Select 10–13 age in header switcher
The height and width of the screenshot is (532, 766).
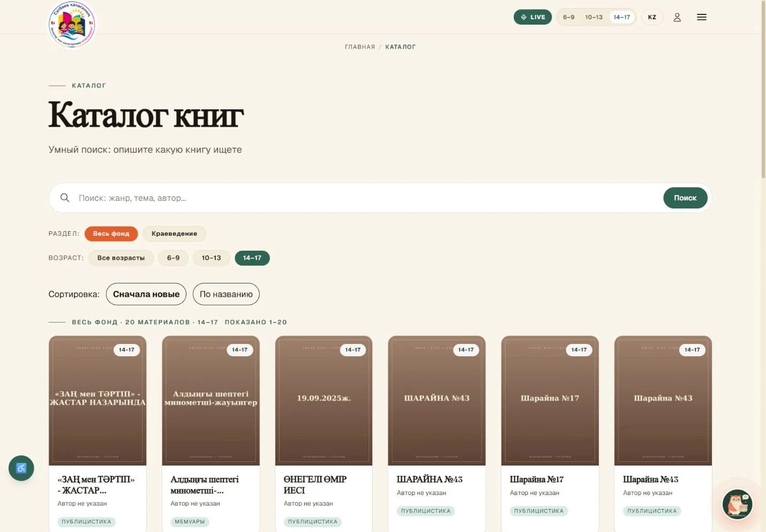(x=594, y=17)
